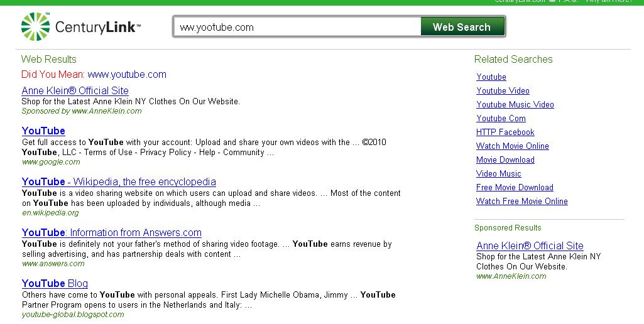
Task: Click the www.google.com result URL
Action: (x=51, y=162)
